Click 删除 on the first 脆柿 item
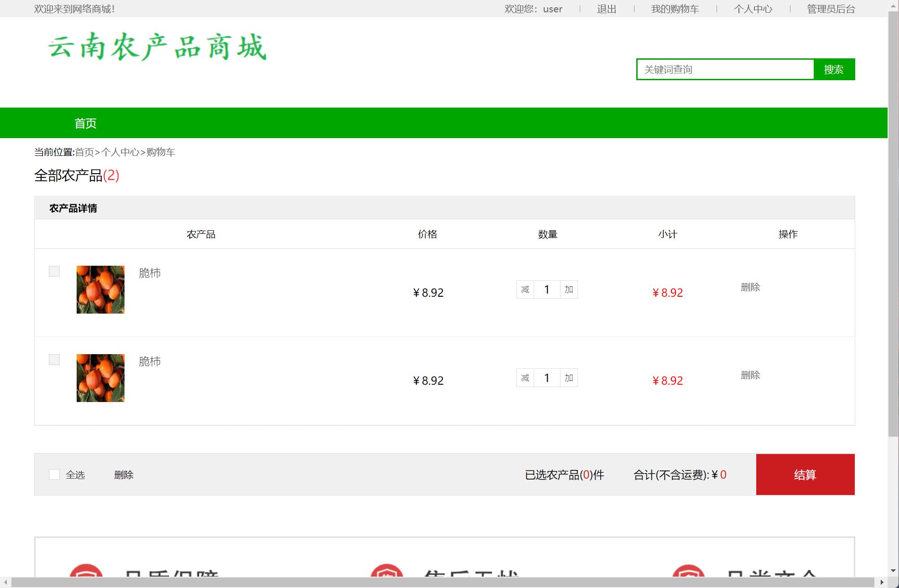The image size is (899, 588). point(751,287)
